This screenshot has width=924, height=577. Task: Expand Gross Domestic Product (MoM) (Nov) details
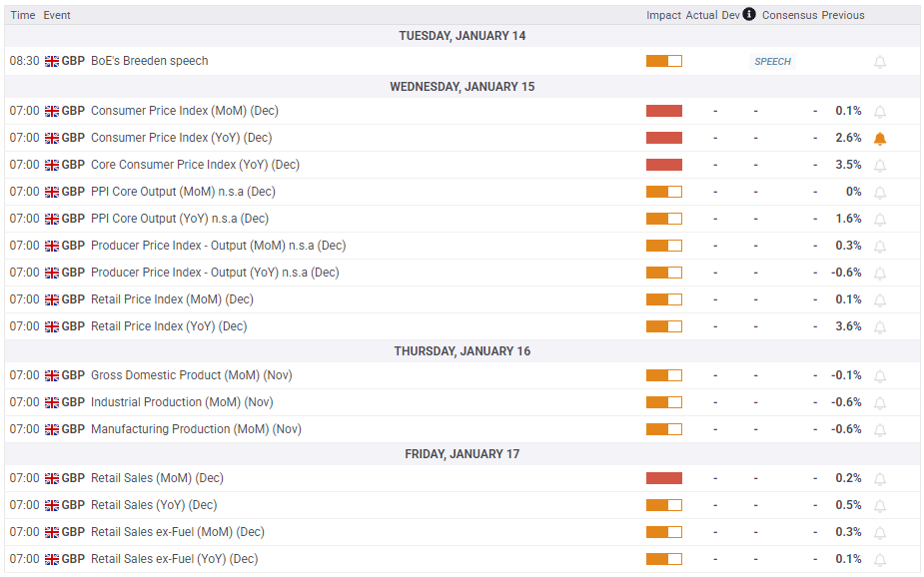tap(462, 375)
